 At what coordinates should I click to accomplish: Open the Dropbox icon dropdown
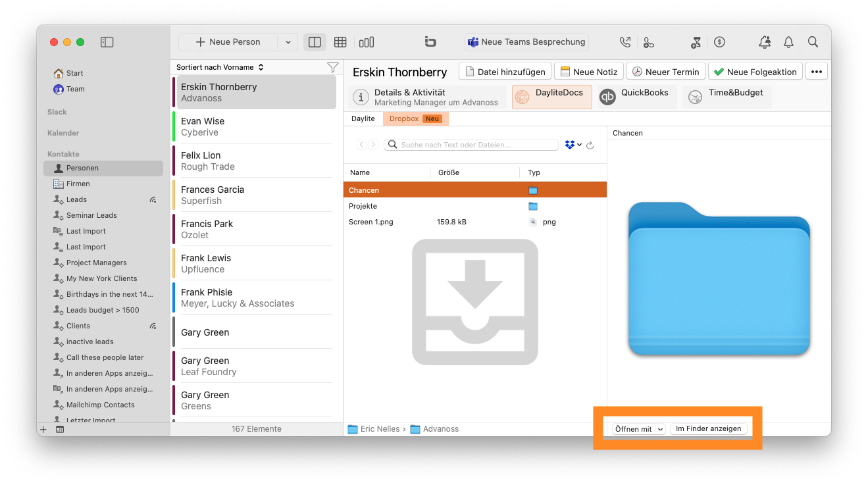click(x=573, y=145)
